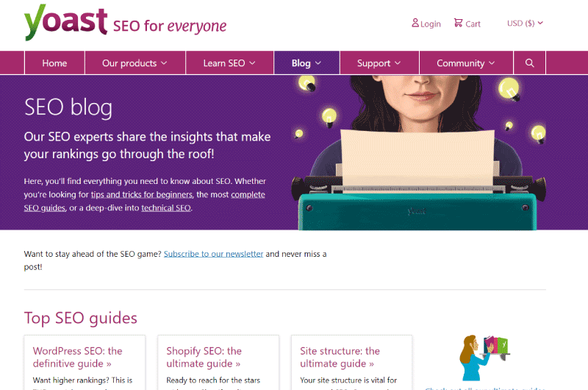This screenshot has width=588, height=390.
Task: Click the Login user icon
Action: pos(415,23)
